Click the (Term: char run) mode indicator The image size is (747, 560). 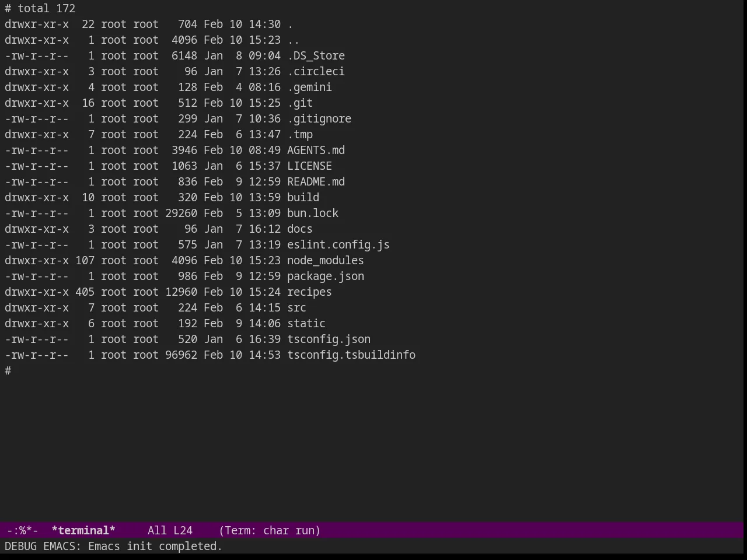tap(270, 530)
